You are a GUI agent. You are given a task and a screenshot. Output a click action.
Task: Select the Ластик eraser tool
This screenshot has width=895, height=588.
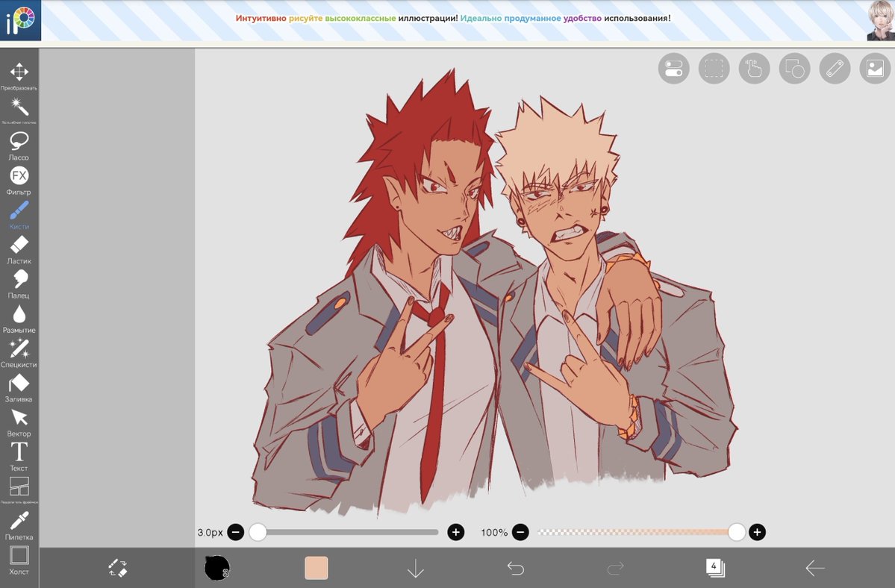pyautogui.click(x=19, y=249)
